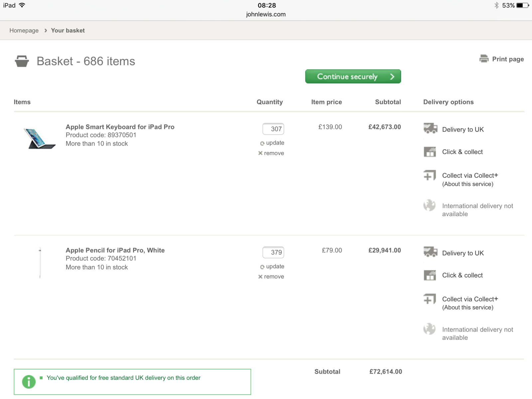Tap the johnlewis.com address bar
The height and width of the screenshot is (399, 532).
tap(266, 14)
